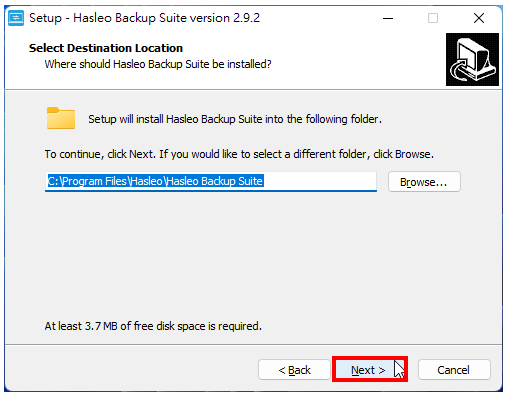Click the disabled maximize window button
Image resolution: width=511 pixels, height=398 pixels.
pos(433,18)
